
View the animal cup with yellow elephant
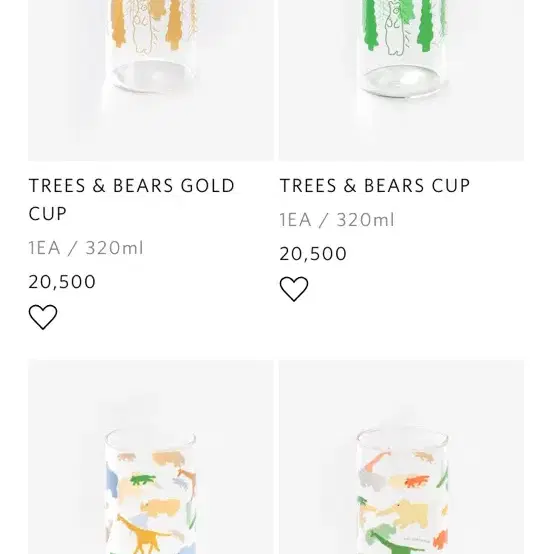coord(401,457)
